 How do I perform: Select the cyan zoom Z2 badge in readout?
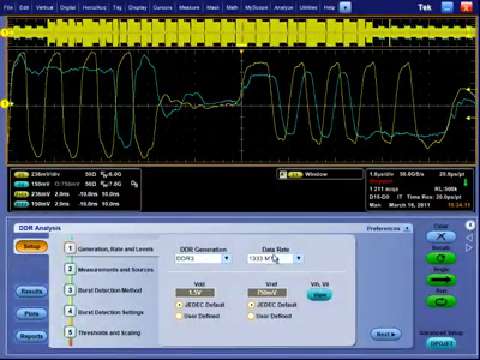(x=21, y=204)
